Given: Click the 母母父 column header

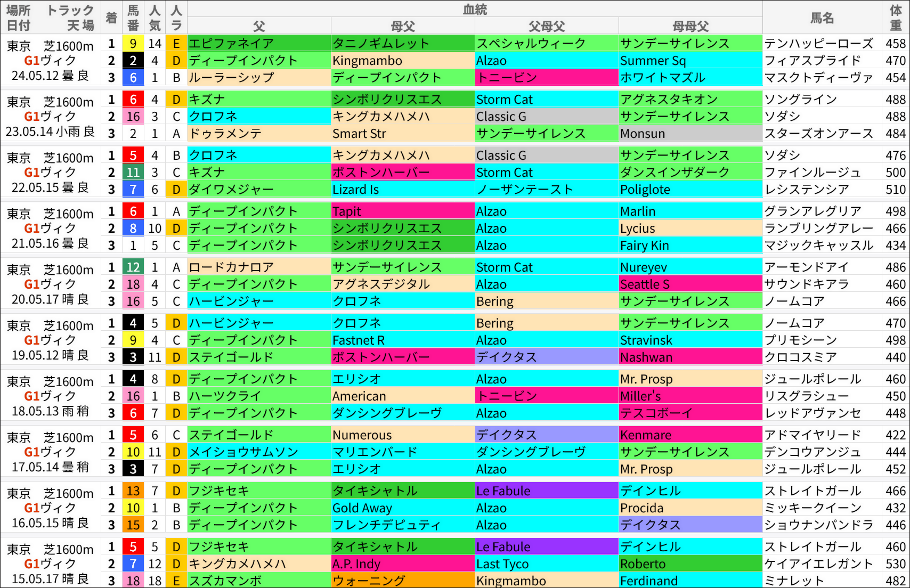Looking at the screenshot, I should [690, 26].
